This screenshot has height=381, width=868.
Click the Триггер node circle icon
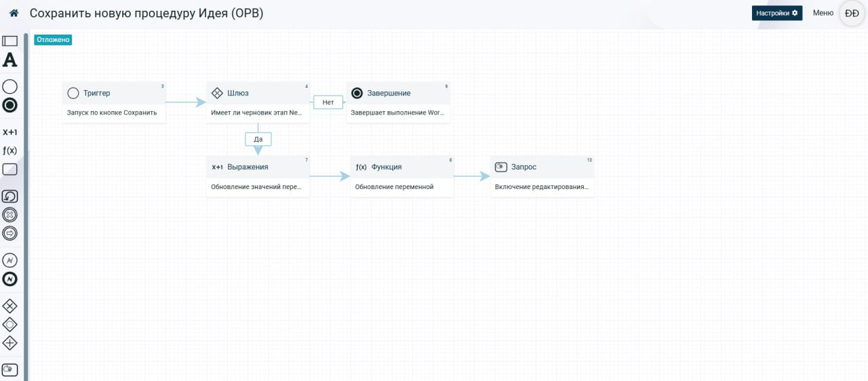click(73, 93)
